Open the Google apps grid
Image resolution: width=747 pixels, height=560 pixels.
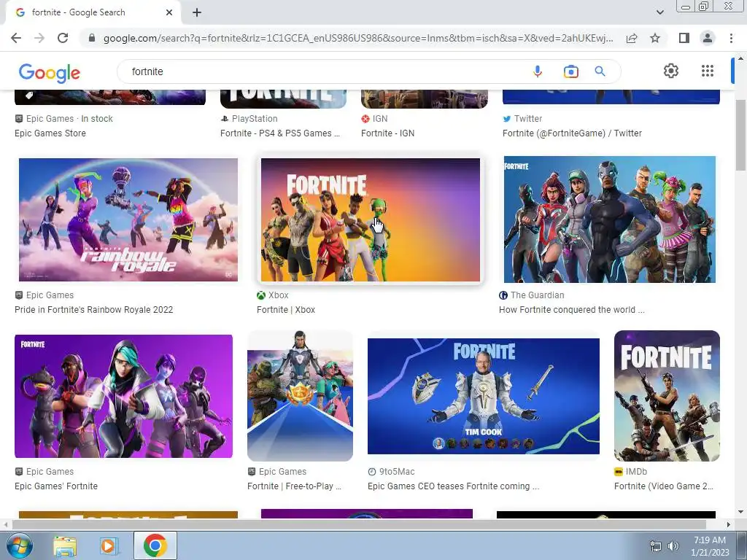pyautogui.click(x=708, y=71)
